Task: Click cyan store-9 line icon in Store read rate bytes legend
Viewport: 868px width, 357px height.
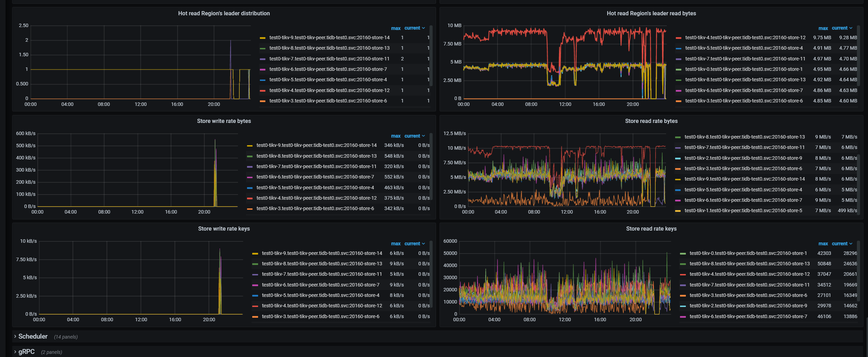Action: pyautogui.click(x=678, y=158)
